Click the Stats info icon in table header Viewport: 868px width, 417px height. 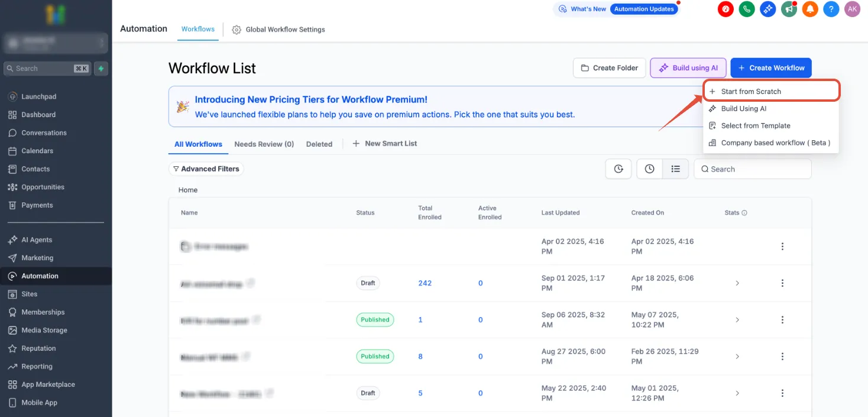tap(744, 213)
